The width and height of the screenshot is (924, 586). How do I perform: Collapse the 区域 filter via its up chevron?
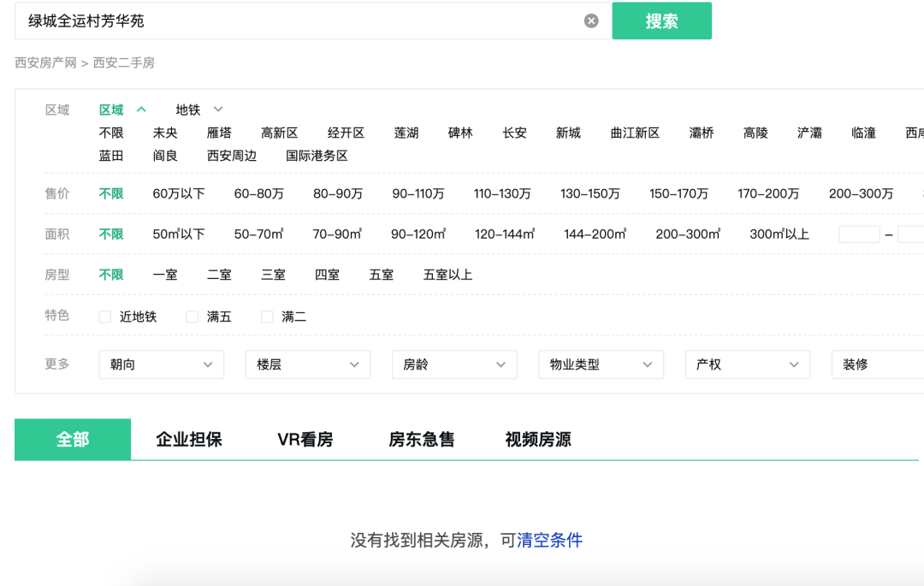(x=141, y=110)
